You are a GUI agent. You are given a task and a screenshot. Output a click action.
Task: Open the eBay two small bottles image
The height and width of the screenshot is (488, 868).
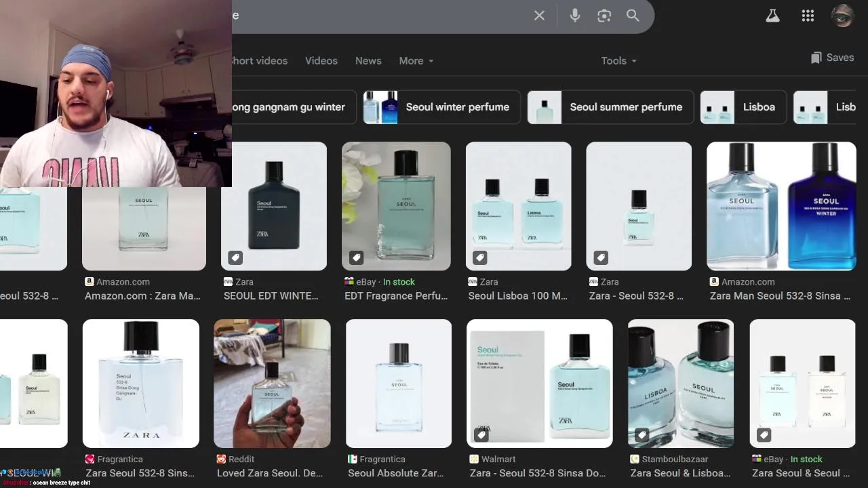click(x=802, y=384)
